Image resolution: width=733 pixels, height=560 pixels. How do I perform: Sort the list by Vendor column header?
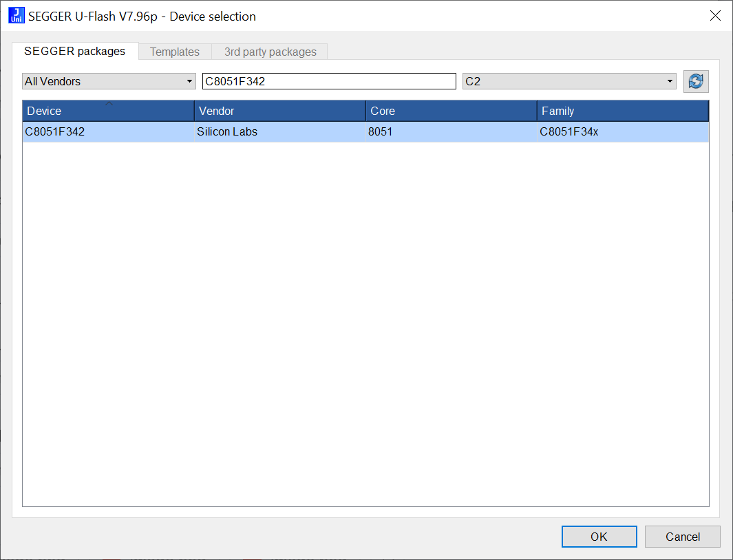click(280, 111)
